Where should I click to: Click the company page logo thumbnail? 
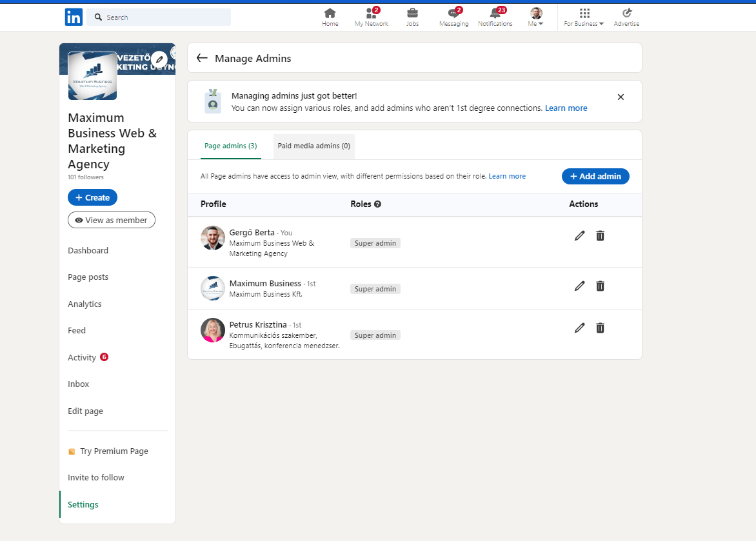point(93,75)
